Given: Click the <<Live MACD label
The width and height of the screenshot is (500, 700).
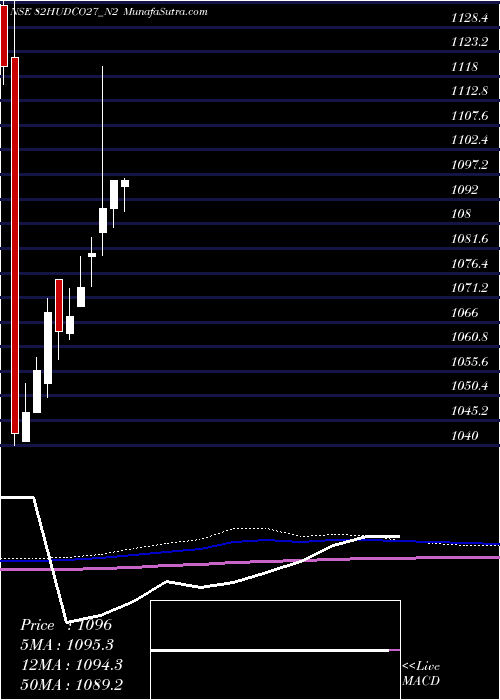Looking at the screenshot, I should (421, 673).
